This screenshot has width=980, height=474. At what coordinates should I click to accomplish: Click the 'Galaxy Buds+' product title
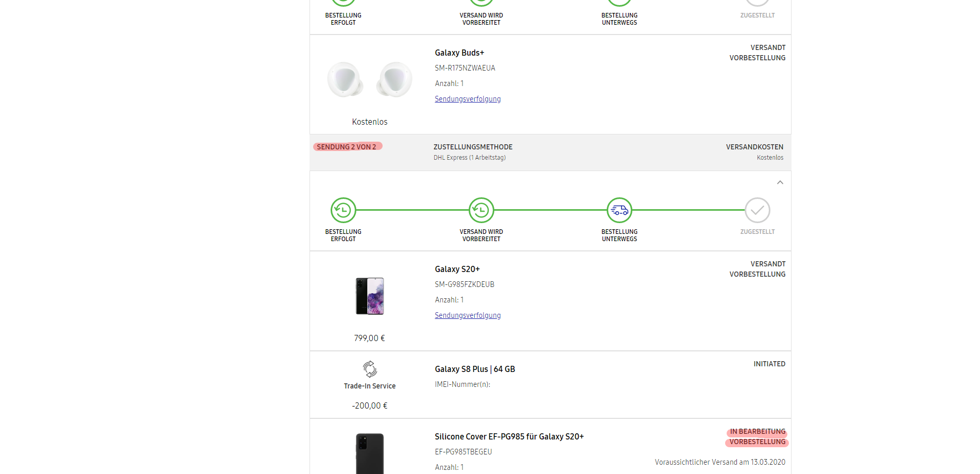pyautogui.click(x=459, y=53)
